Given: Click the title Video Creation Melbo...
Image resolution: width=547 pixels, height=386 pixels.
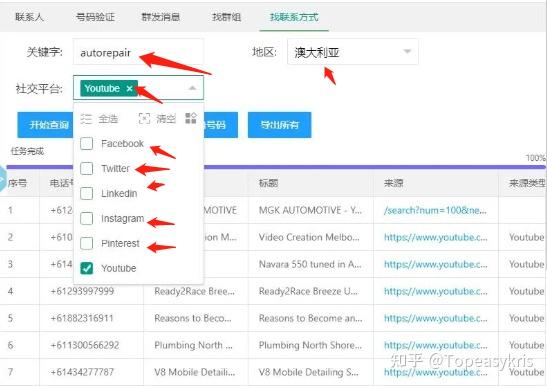Looking at the screenshot, I should pyautogui.click(x=309, y=237).
